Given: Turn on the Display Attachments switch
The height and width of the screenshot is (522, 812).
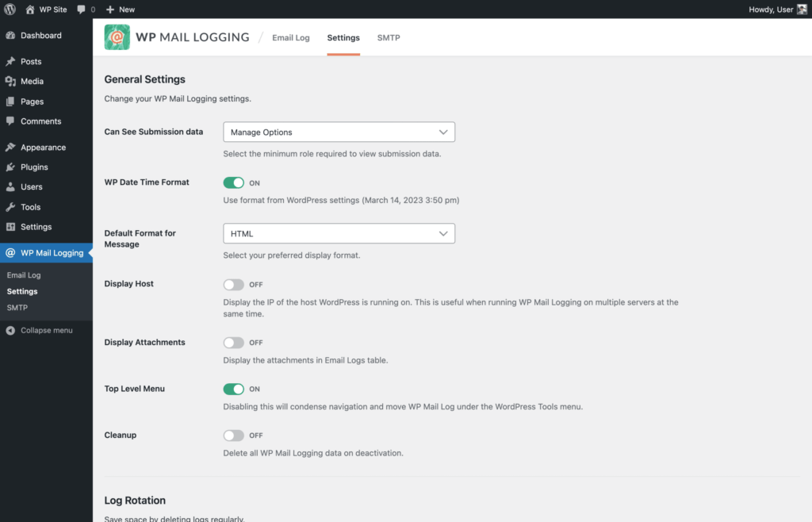Looking at the screenshot, I should [233, 342].
